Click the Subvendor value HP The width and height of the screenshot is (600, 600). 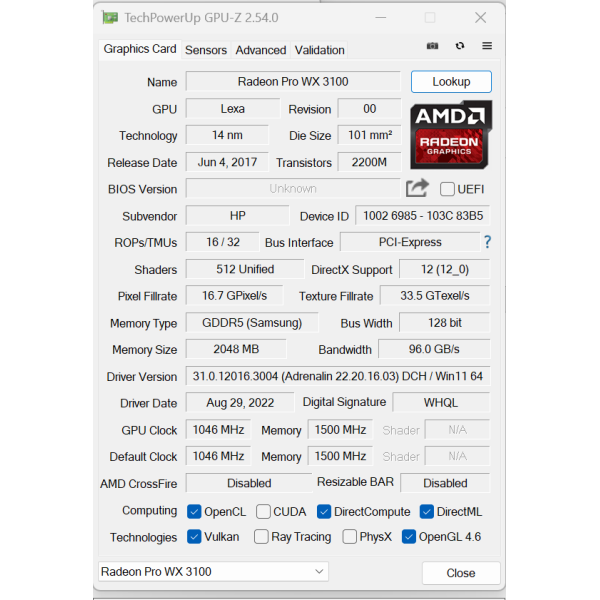(238, 215)
